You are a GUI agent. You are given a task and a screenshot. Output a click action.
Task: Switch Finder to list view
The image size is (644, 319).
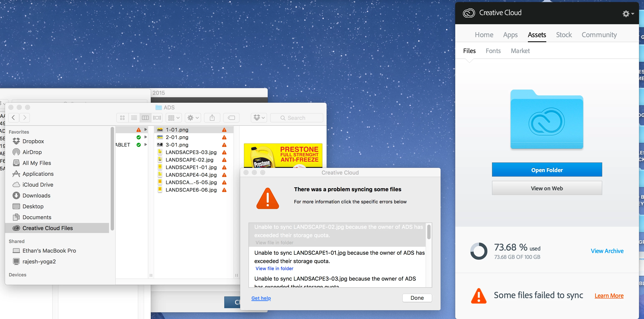tap(134, 118)
